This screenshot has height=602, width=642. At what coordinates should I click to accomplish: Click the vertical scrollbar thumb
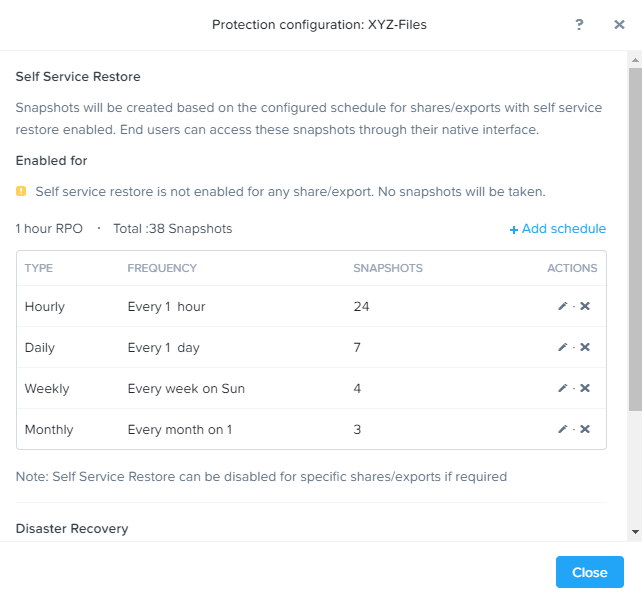635,240
